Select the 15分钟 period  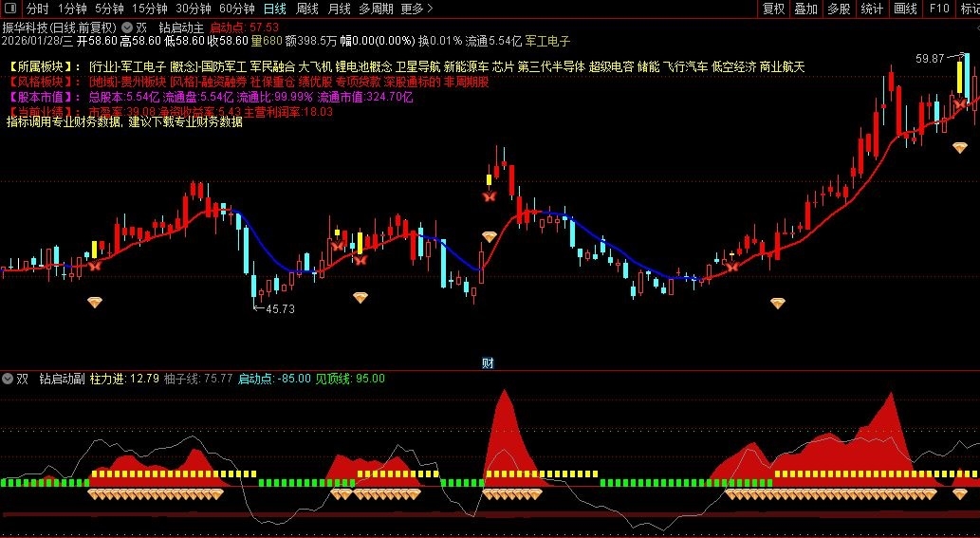point(150,9)
